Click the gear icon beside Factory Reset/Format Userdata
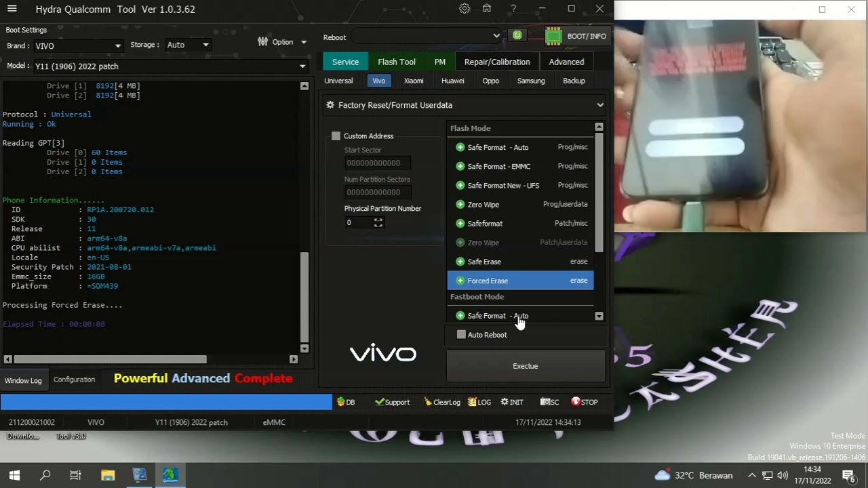 click(330, 105)
